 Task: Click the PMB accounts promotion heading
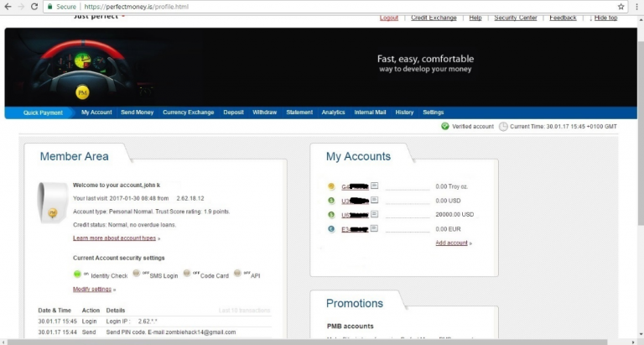pyautogui.click(x=351, y=326)
